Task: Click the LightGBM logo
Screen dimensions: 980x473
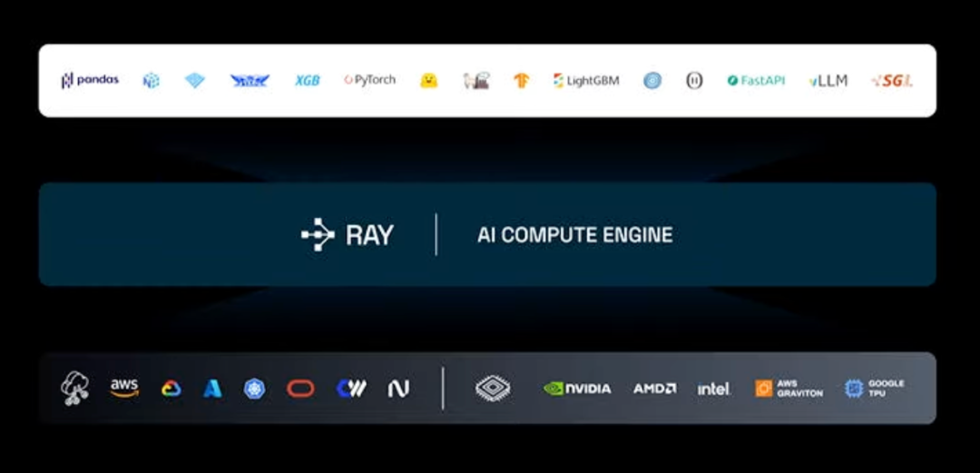Action: pyautogui.click(x=586, y=81)
